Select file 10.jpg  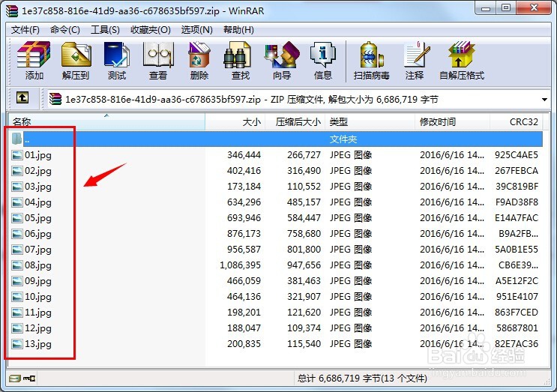38,297
